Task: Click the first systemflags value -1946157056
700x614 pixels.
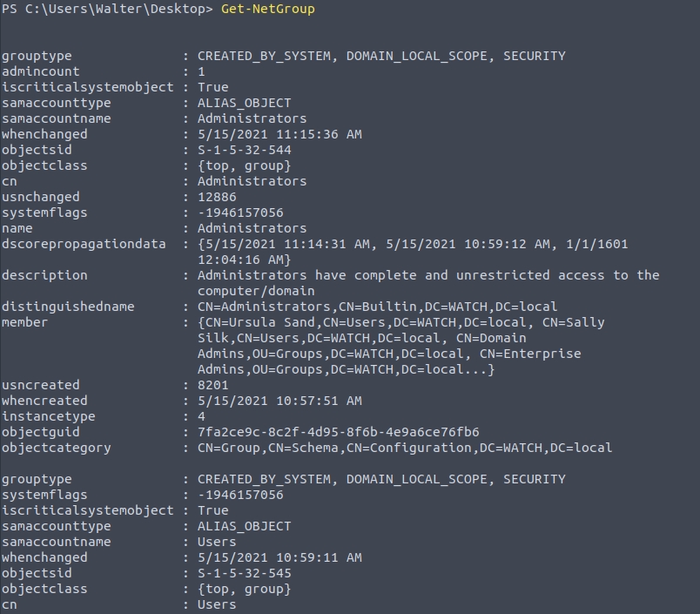Action: (240, 213)
